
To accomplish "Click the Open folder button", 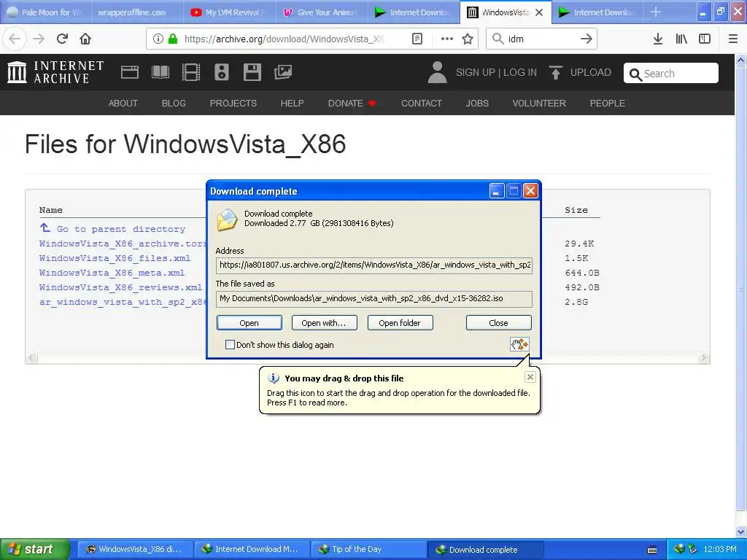I will pos(400,323).
